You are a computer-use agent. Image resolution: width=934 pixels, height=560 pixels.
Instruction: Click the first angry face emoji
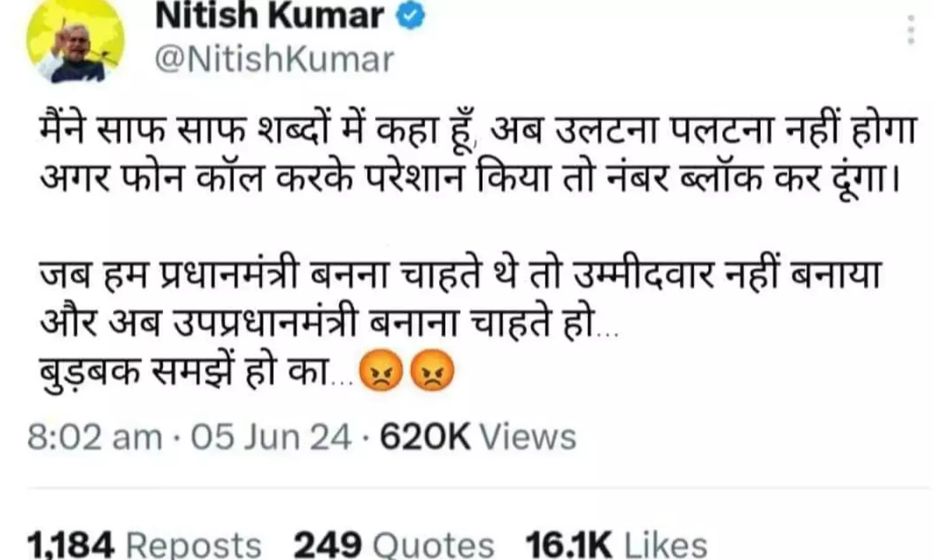(x=382, y=373)
